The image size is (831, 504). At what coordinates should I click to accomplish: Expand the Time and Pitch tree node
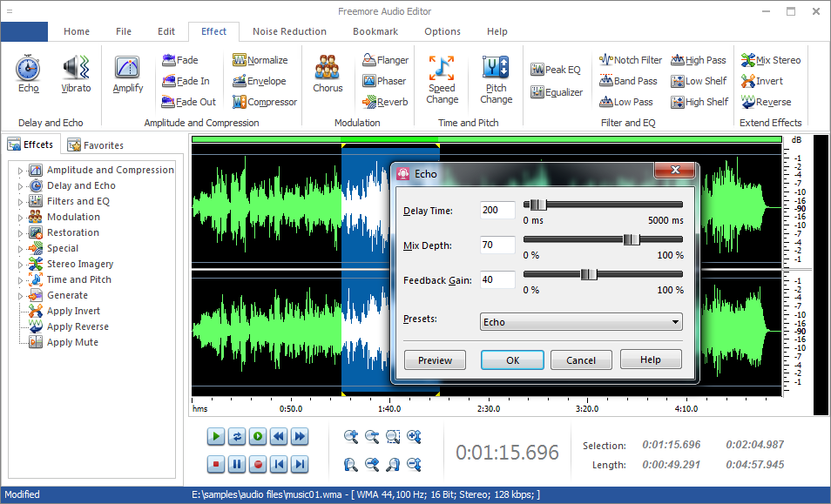(20, 280)
